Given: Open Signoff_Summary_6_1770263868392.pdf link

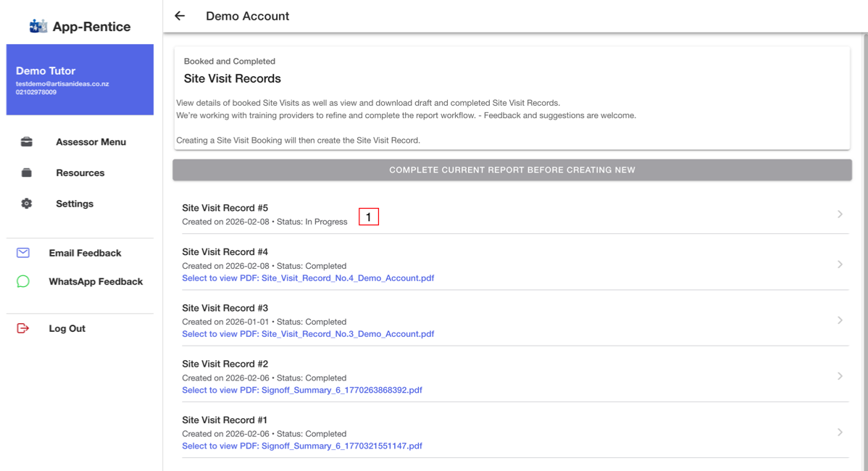Looking at the screenshot, I should (x=302, y=390).
